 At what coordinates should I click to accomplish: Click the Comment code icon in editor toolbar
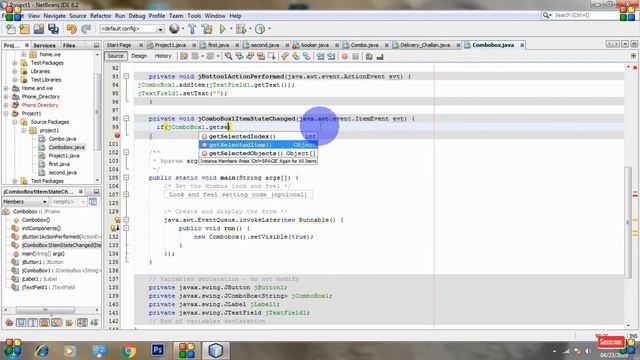[x=369, y=56]
